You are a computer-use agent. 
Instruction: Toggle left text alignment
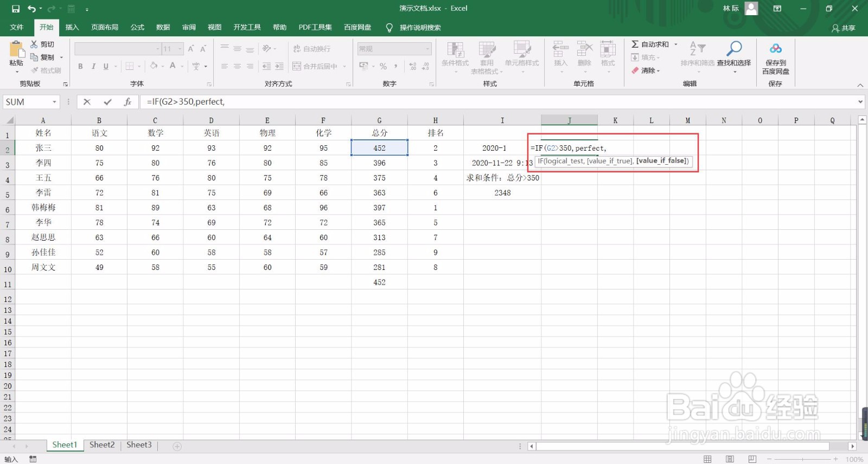224,66
